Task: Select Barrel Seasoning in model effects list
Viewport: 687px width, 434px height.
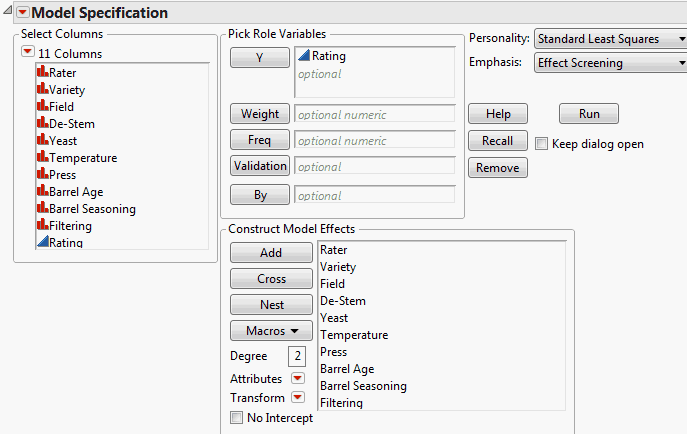Action: [x=363, y=386]
